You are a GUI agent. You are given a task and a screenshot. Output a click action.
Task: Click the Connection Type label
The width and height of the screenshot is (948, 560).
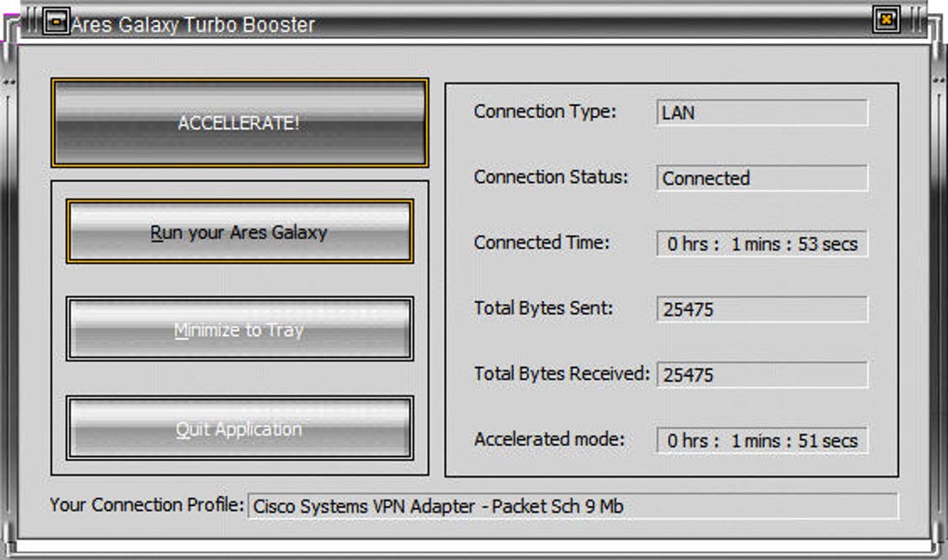[x=545, y=111]
